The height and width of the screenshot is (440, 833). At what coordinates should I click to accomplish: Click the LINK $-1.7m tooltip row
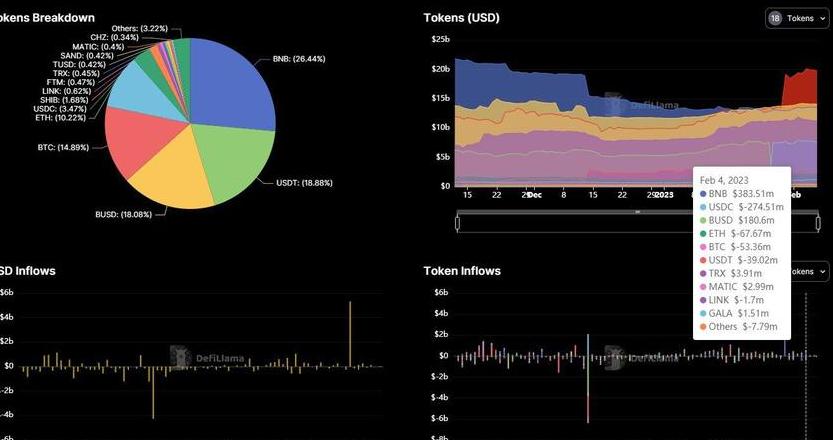[x=733, y=300]
